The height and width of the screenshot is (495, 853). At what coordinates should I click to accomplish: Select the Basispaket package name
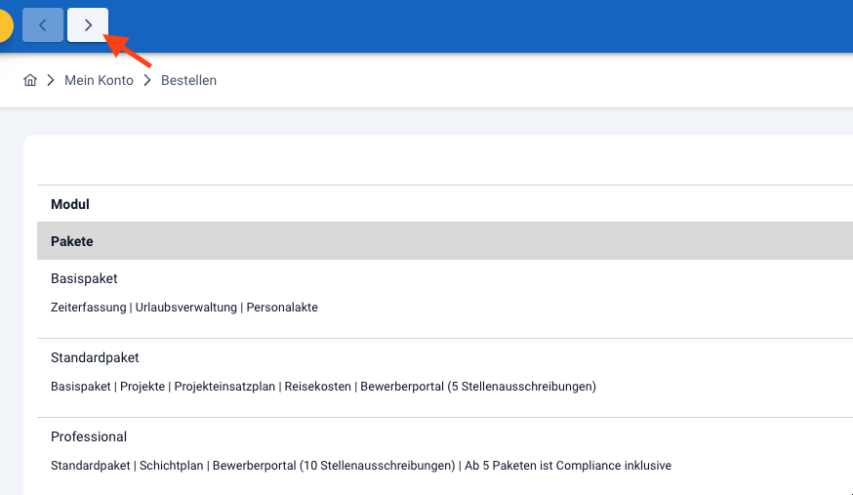(84, 279)
